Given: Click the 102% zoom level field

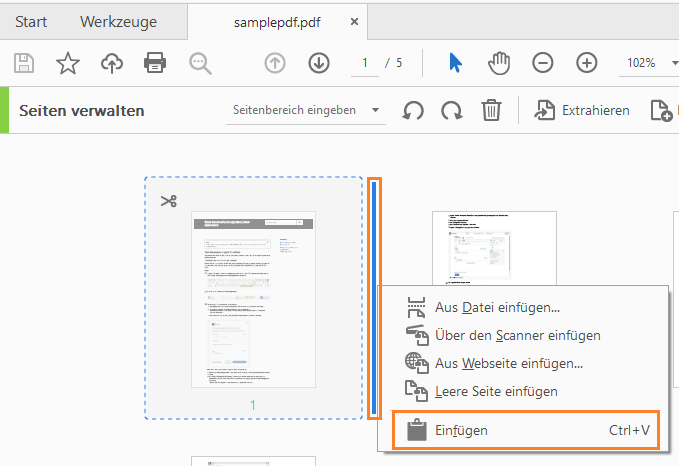Looking at the screenshot, I should point(641,63).
